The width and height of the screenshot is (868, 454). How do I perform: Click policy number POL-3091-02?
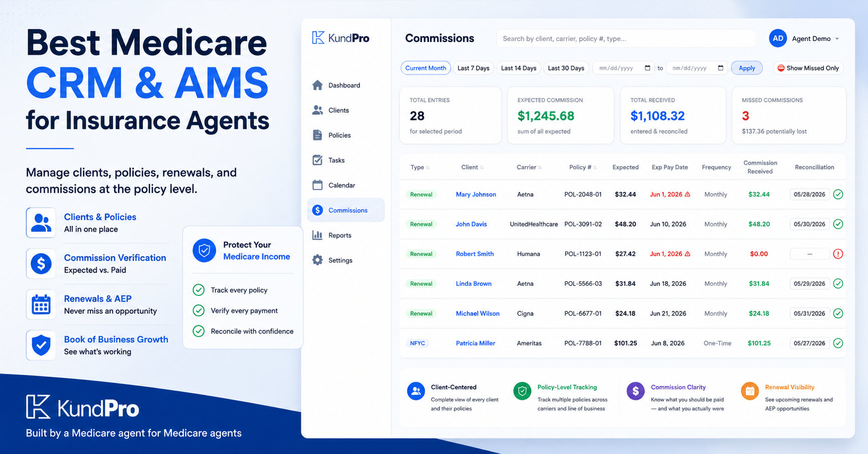click(583, 224)
